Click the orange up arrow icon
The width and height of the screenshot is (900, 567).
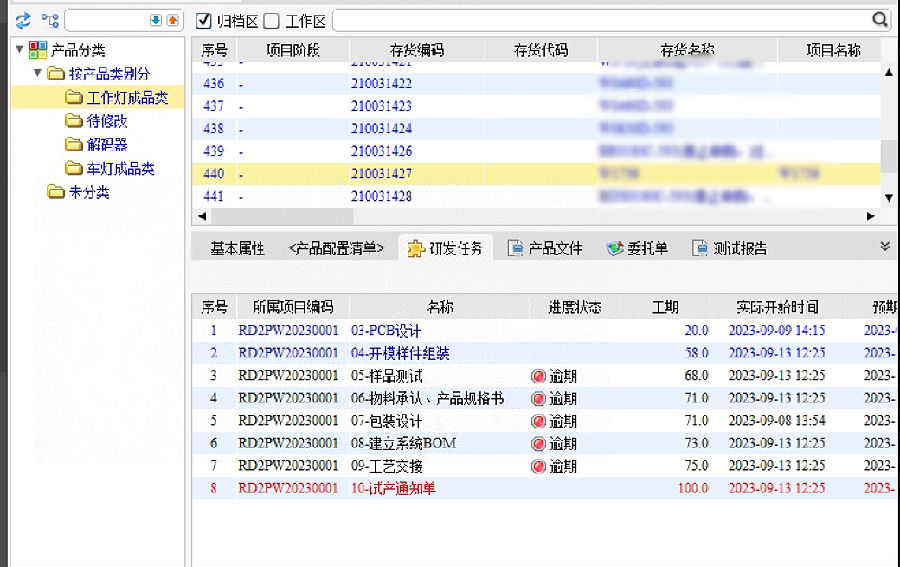tap(172, 20)
